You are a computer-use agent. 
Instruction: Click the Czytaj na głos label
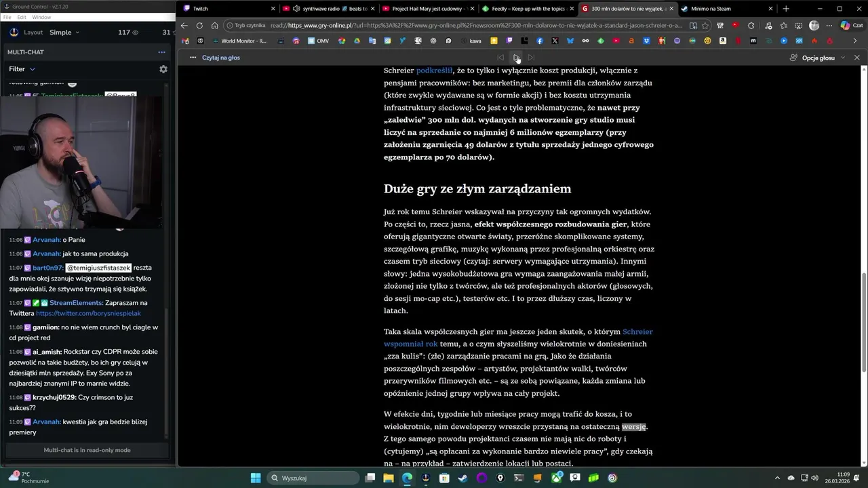221,58
